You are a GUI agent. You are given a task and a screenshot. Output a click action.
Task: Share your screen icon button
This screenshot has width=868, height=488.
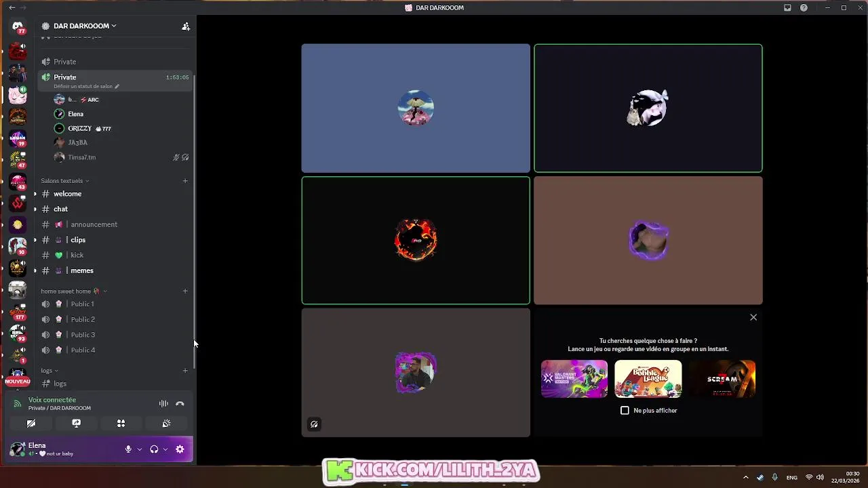coord(77,424)
